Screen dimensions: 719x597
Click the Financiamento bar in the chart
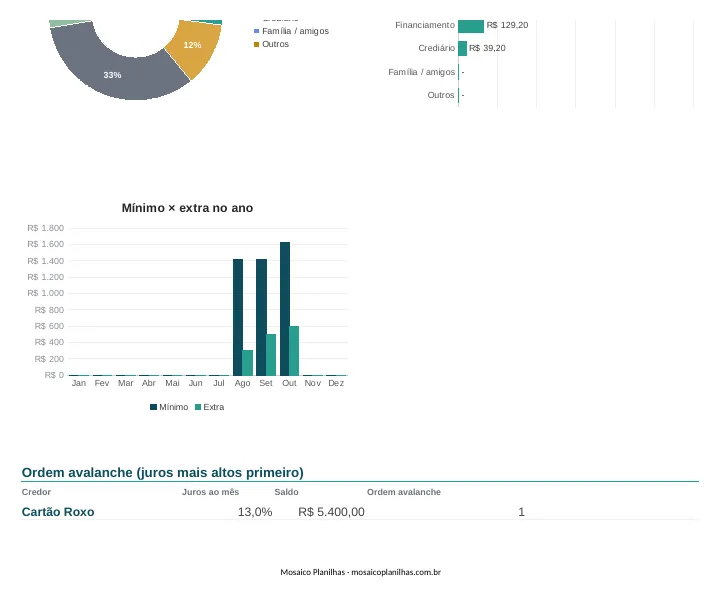(471, 26)
